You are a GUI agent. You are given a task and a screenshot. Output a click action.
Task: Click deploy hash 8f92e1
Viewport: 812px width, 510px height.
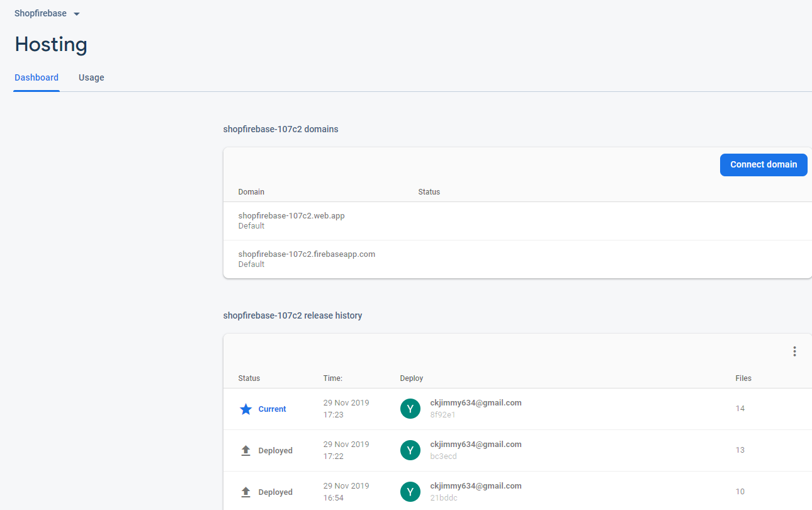coord(443,414)
